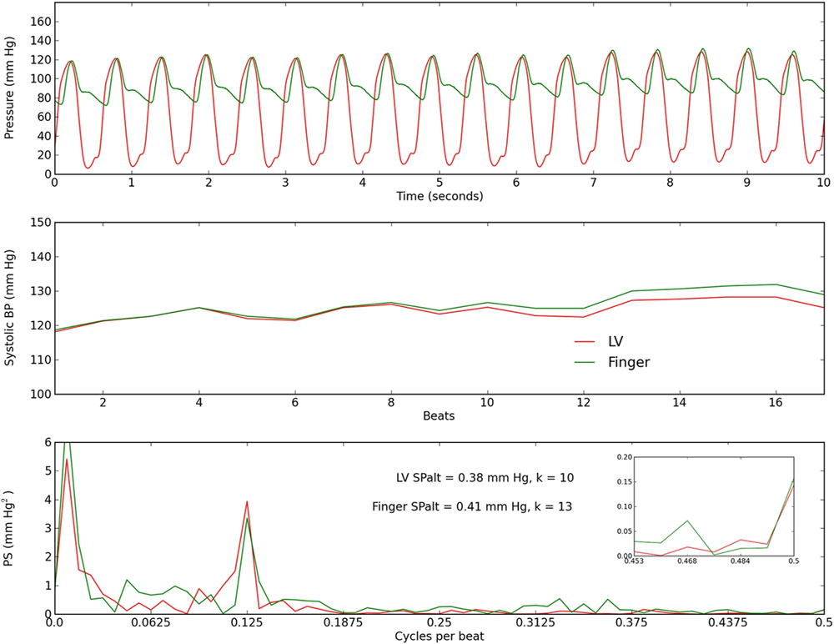Select the 16 tick on the Beats axis
The height and width of the screenshot is (644, 834).
click(x=776, y=402)
